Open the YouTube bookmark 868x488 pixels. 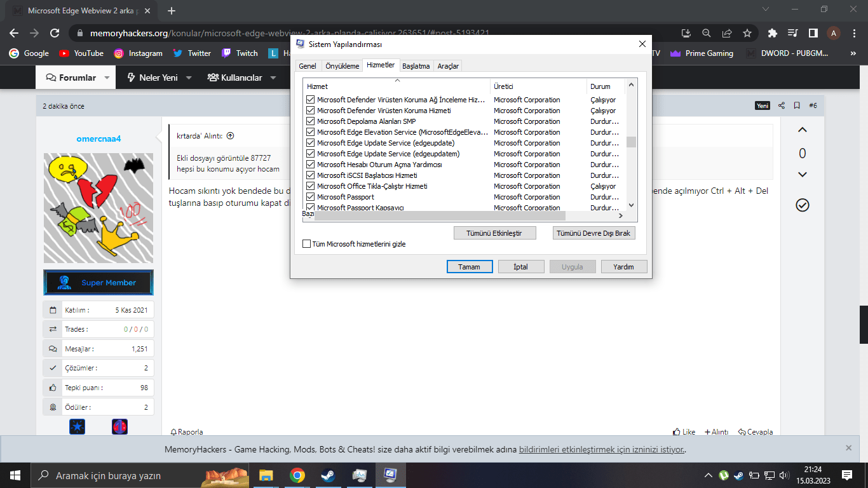coord(81,53)
